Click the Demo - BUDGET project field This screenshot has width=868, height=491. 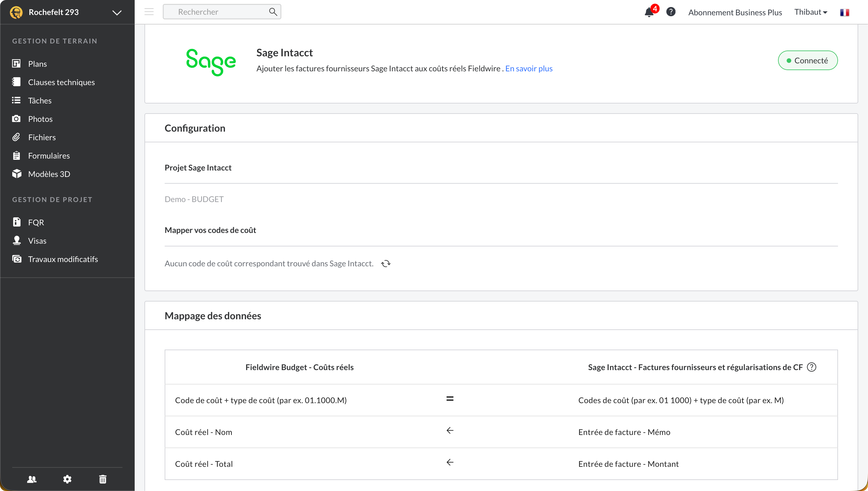194,199
